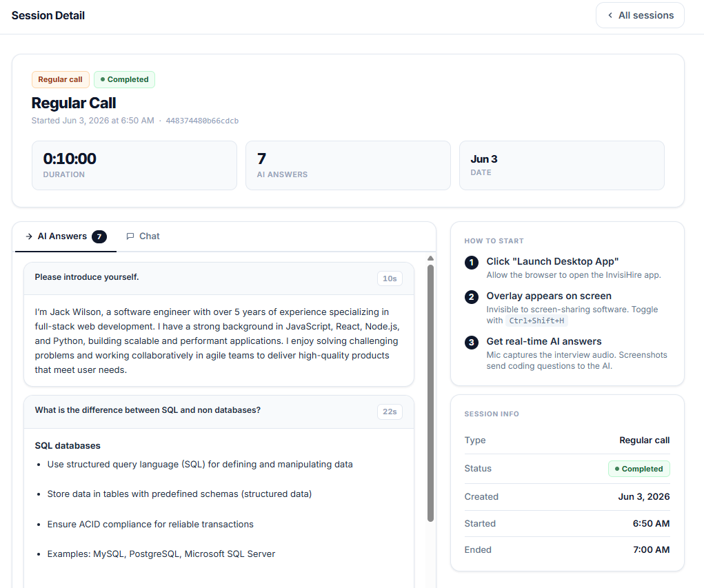The width and height of the screenshot is (704, 588).
Task: Click the 'Session Detail' page heading
Action: click(48, 15)
